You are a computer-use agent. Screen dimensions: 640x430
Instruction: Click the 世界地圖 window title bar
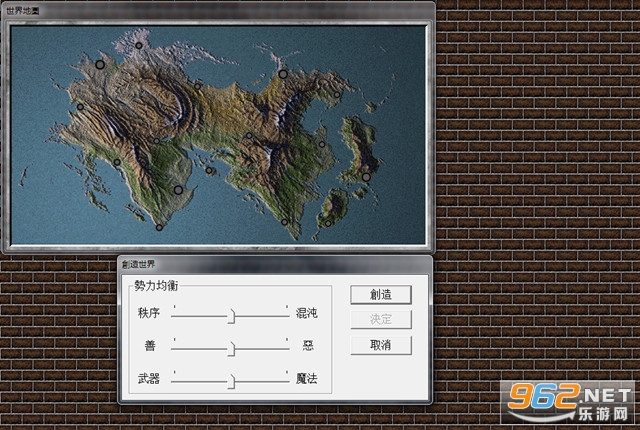pos(218,11)
